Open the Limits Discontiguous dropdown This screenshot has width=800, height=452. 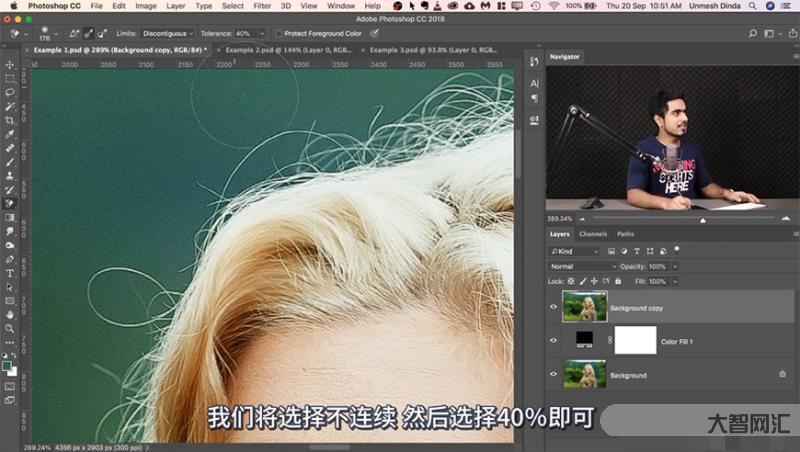tap(166, 33)
